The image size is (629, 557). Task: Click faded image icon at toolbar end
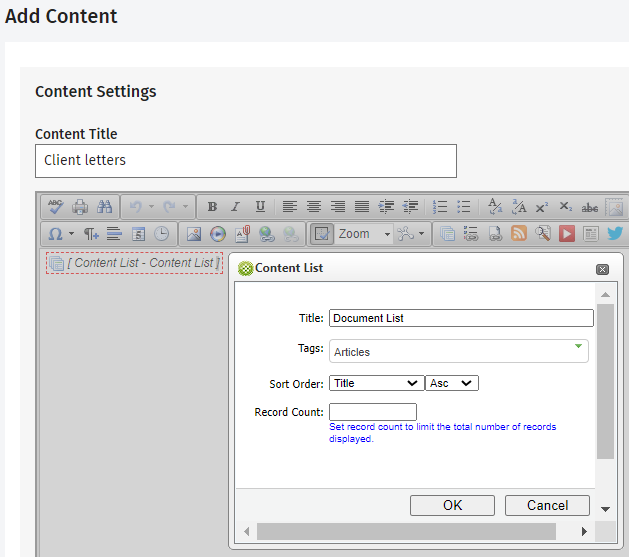(x=614, y=207)
